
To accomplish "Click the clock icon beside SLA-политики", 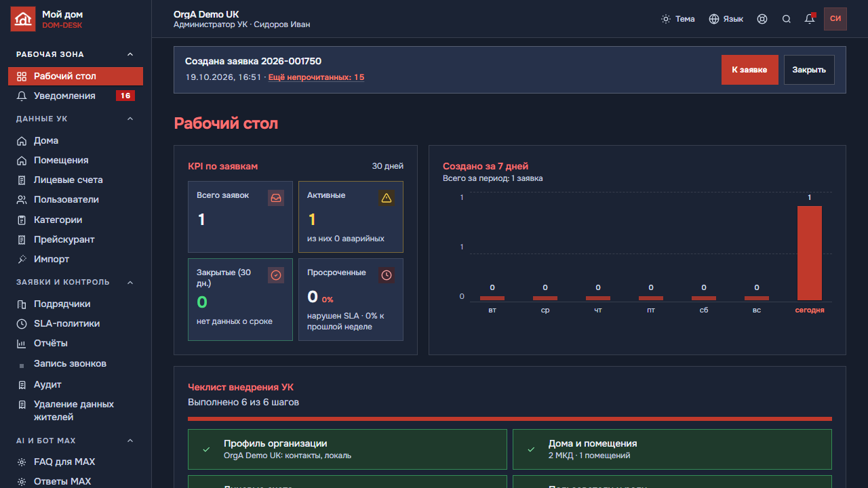I will (22, 324).
